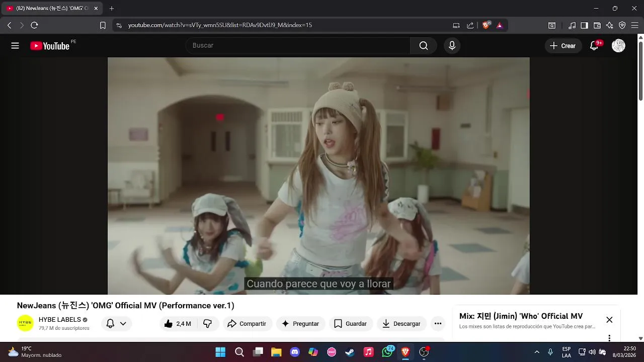This screenshot has width=644, height=362.
Task: Start voice search with microphone
Action: (x=452, y=46)
